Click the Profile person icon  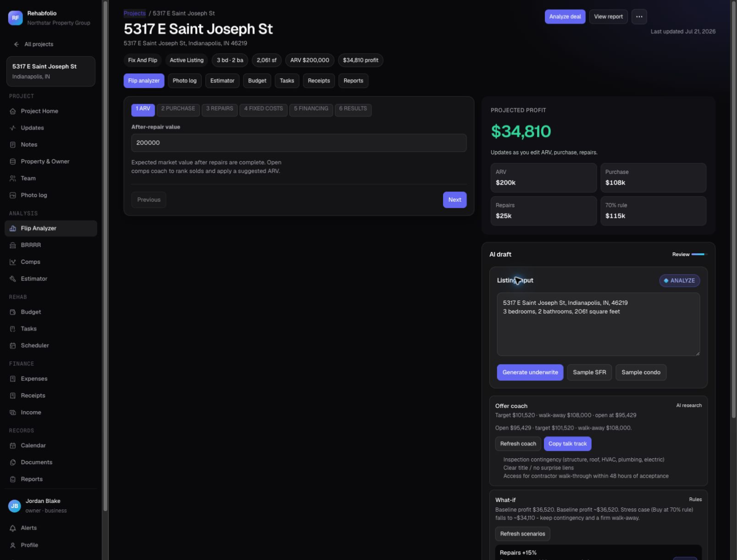click(x=13, y=545)
